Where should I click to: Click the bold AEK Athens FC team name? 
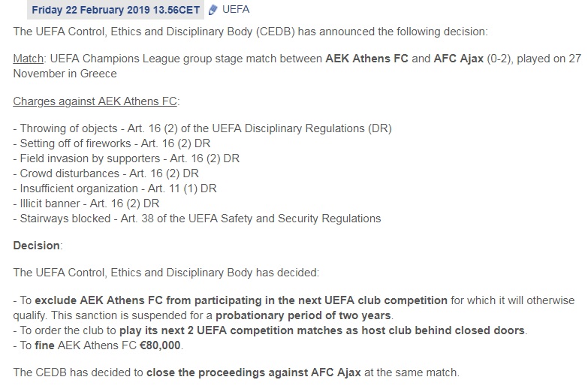coord(366,59)
